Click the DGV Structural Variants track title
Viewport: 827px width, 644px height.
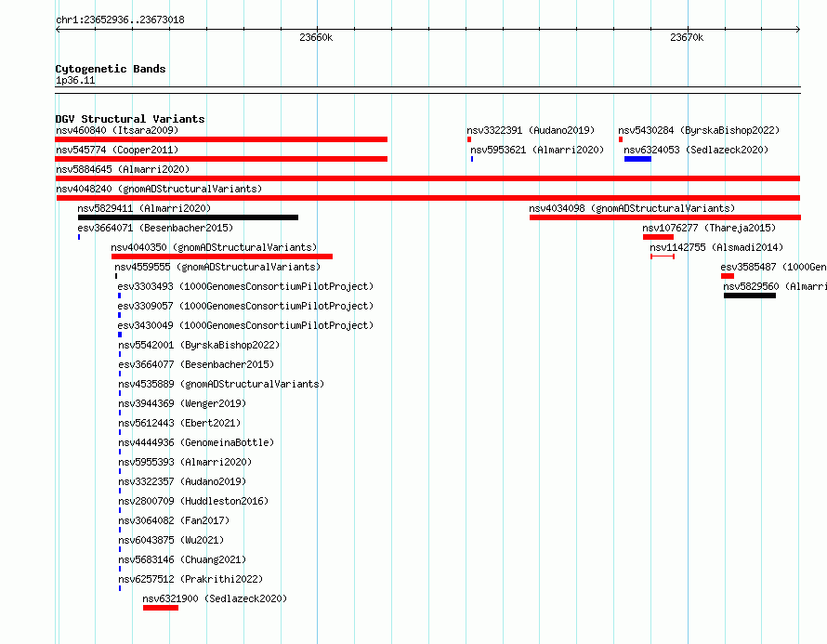pos(130,119)
